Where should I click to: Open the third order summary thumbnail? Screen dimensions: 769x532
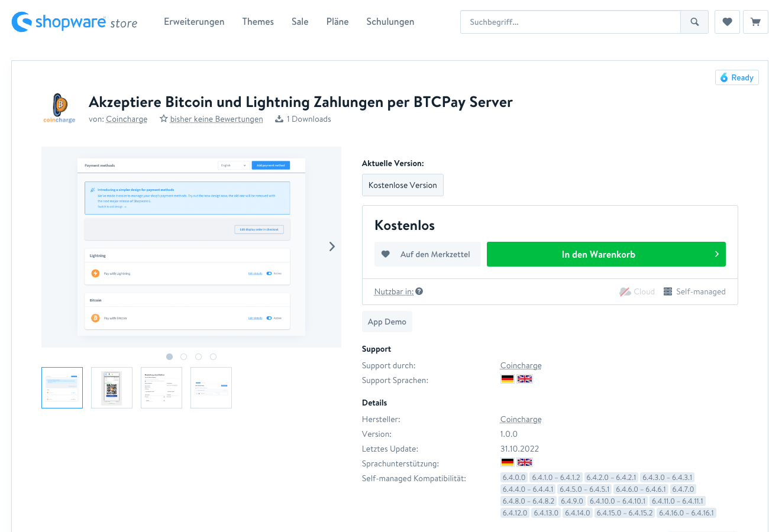pyautogui.click(x=161, y=388)
